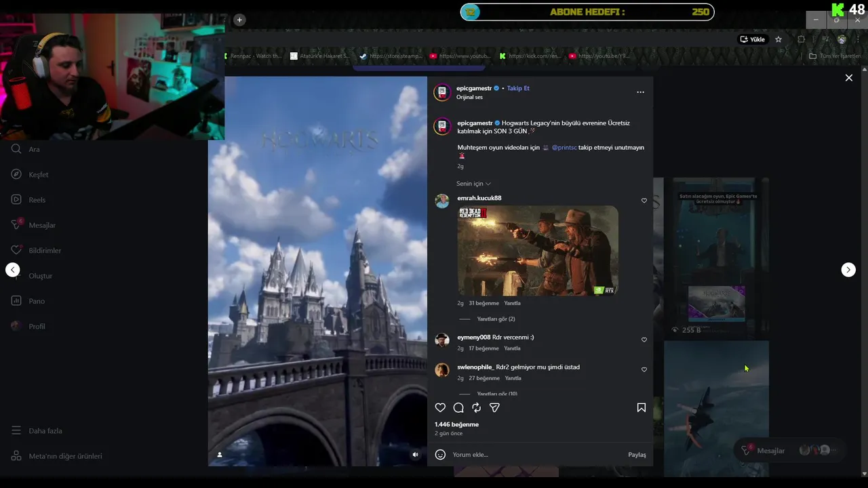Go to the previous post arrow
The width and height of the screenshot is (868, 488).
tap(13, 270)
